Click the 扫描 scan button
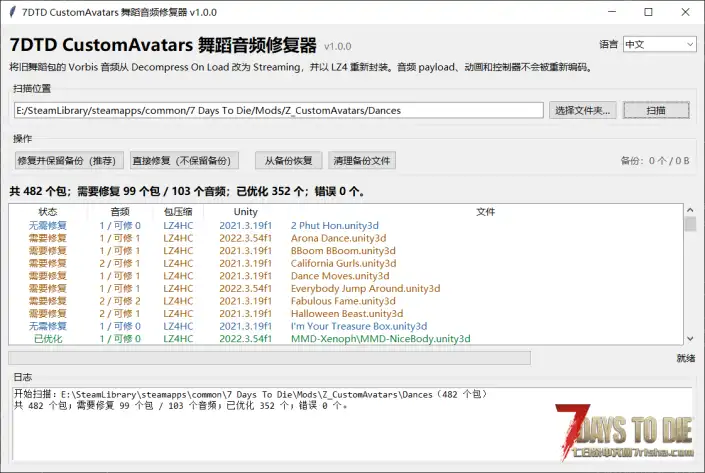Viewport: 705px width, 473px height. (x=656, y=110)
